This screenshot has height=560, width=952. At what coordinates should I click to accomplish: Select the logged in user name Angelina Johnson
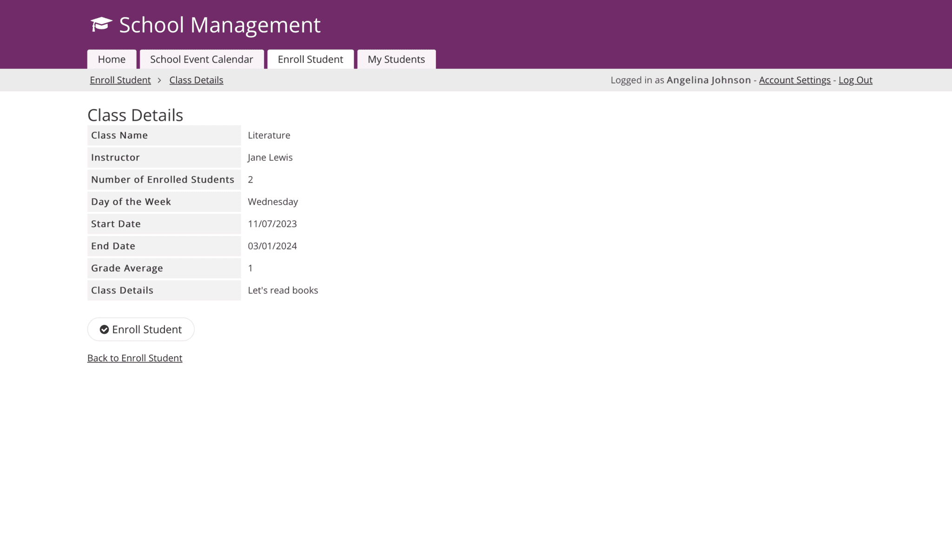coord(708,80)
